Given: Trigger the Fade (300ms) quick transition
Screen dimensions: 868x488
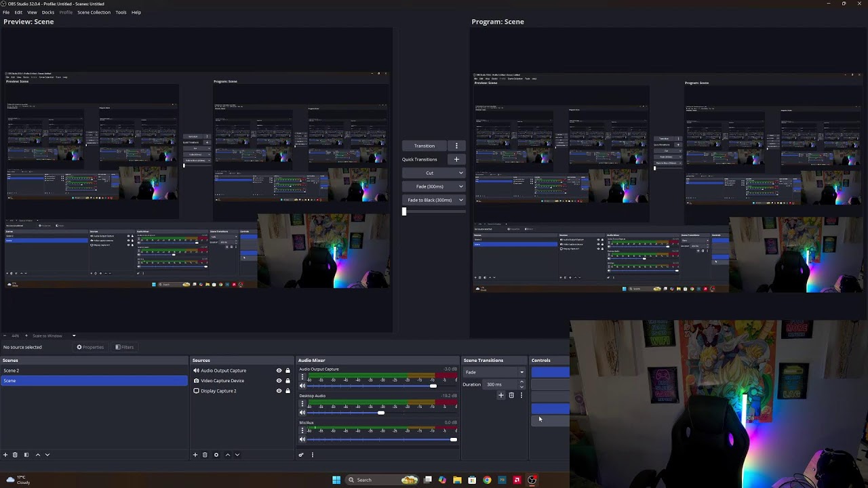Looking at the screenshot, I should pos(429,186).
